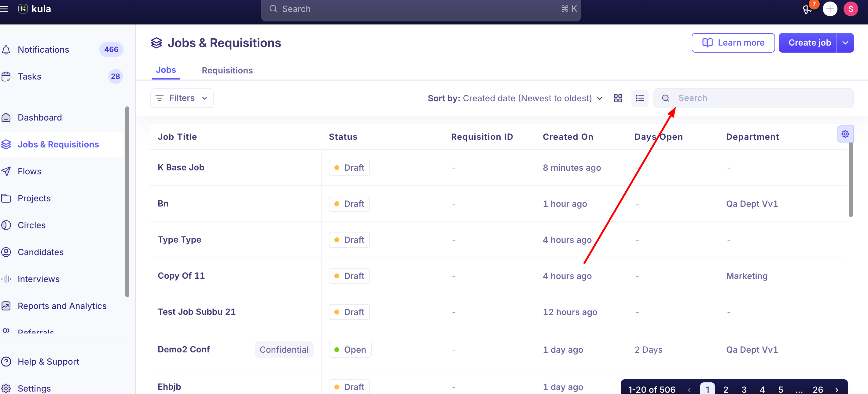Open the Sort by Created date dropdown
Screen dimensions: 868x394
(515, 98)
